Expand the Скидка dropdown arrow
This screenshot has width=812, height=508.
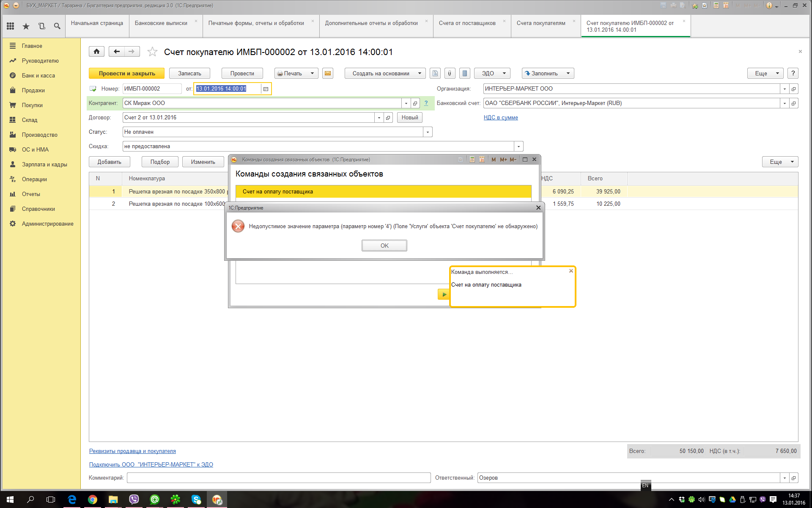518,146
